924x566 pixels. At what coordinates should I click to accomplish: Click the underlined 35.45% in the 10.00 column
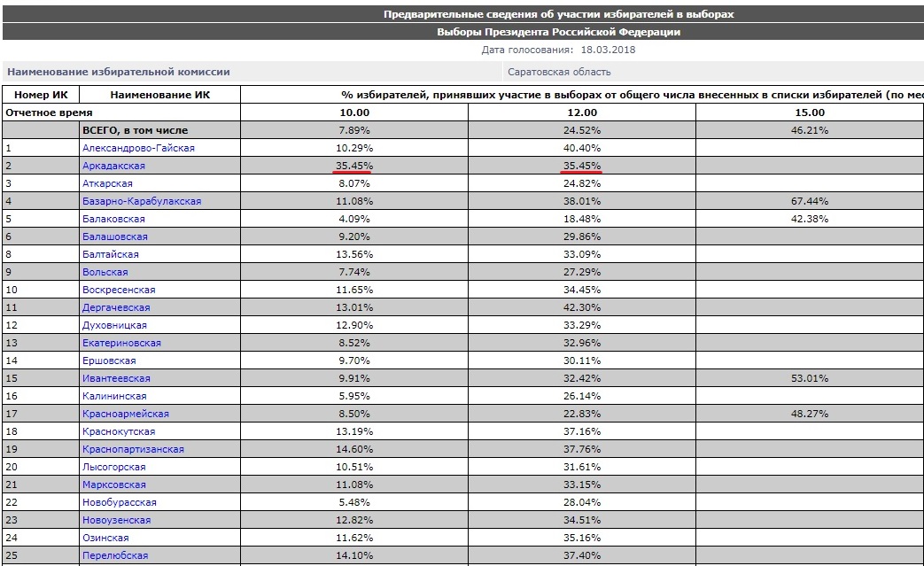pos(354,166)
